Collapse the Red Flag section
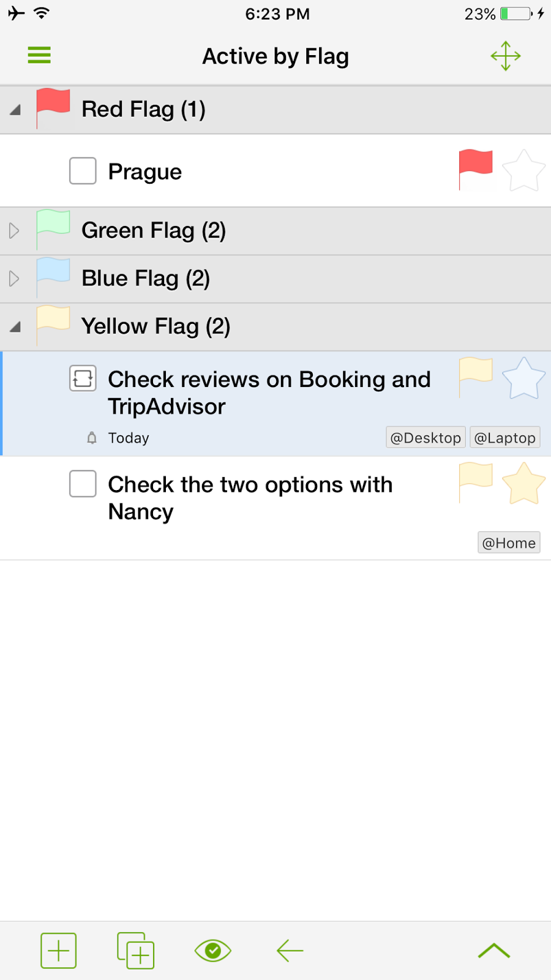The image size is (551, 980). [x=13, y=109]
